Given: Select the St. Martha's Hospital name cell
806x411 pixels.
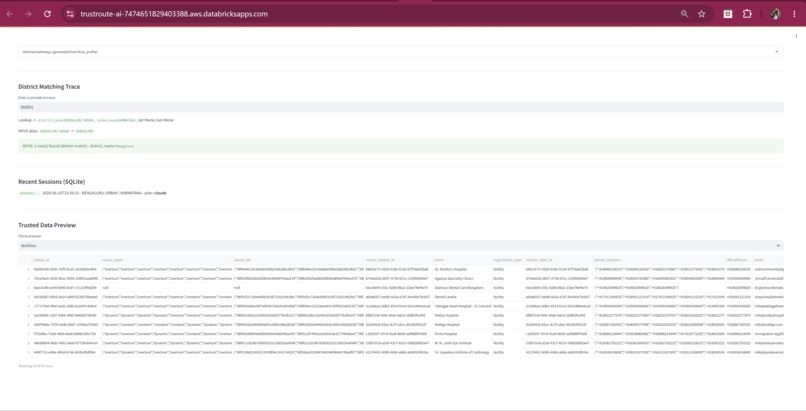Looking at the screenshot, I should coord(462,269).
